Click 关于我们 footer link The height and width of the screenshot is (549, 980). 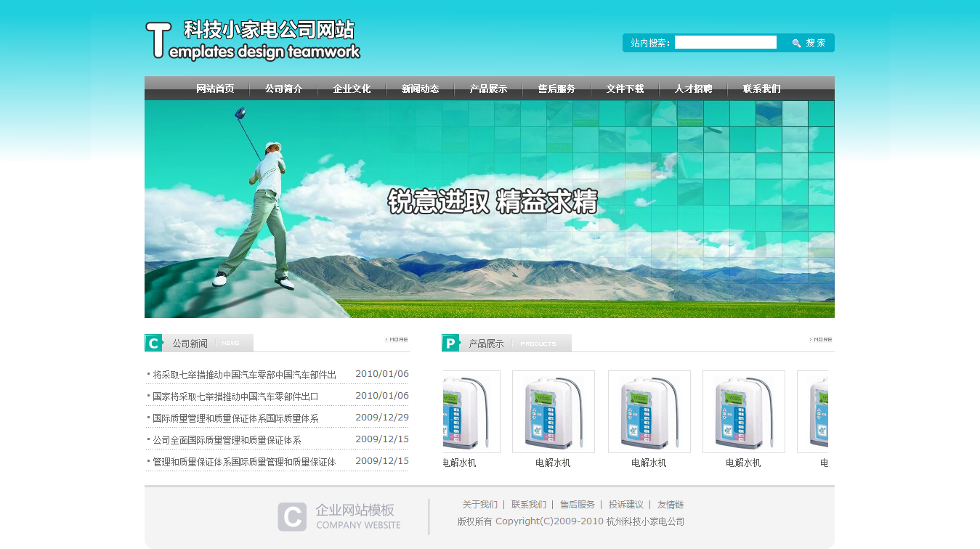pyautogui.click(x=480, y=505)
